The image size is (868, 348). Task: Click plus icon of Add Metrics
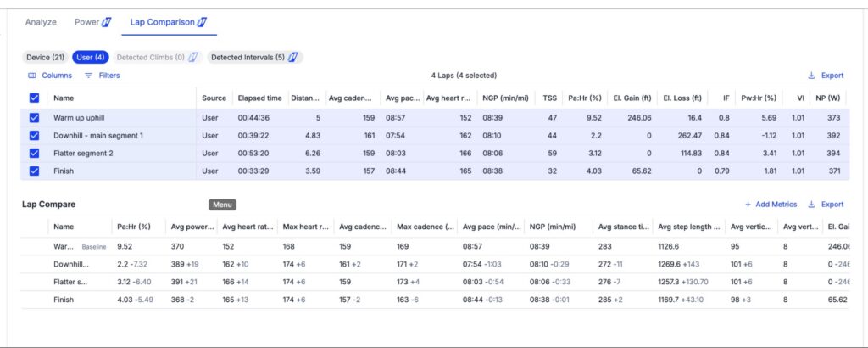(x=748, y=205)
